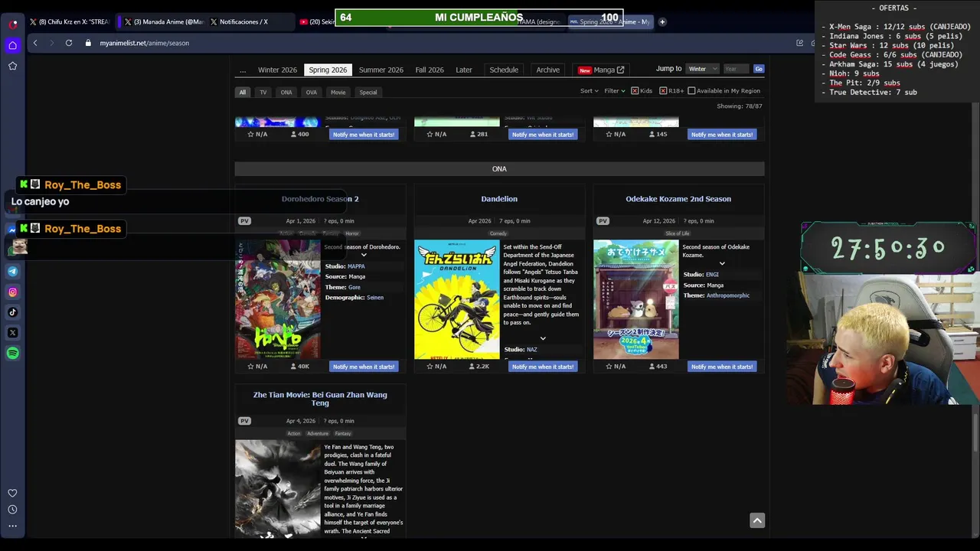Open the sidebar History clock icon
Screen dimensions: 980x551
[x=13, y=510]
